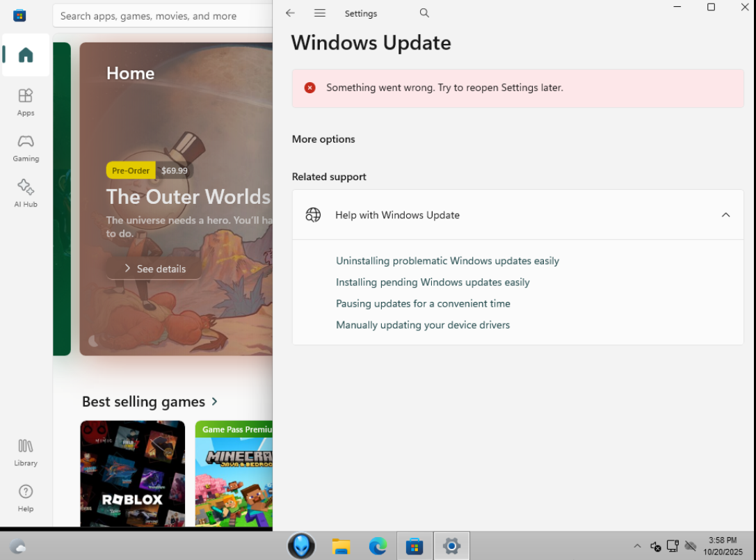Focus the Microsoft Store search box
This screenshot has width=756, height=560.
tap(162, 16)
